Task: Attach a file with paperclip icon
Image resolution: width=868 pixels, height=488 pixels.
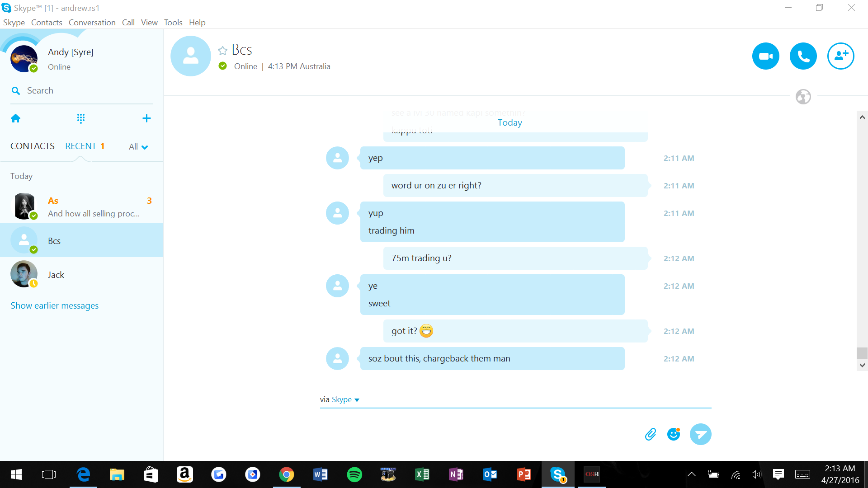Action: click(x=650, y=434)
